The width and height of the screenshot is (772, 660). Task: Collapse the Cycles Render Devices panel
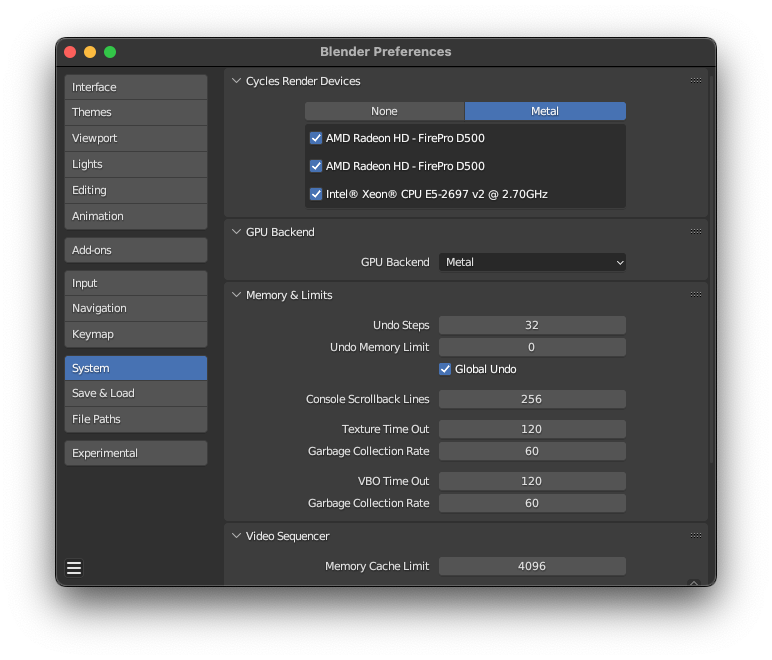(x=236, y=81)
